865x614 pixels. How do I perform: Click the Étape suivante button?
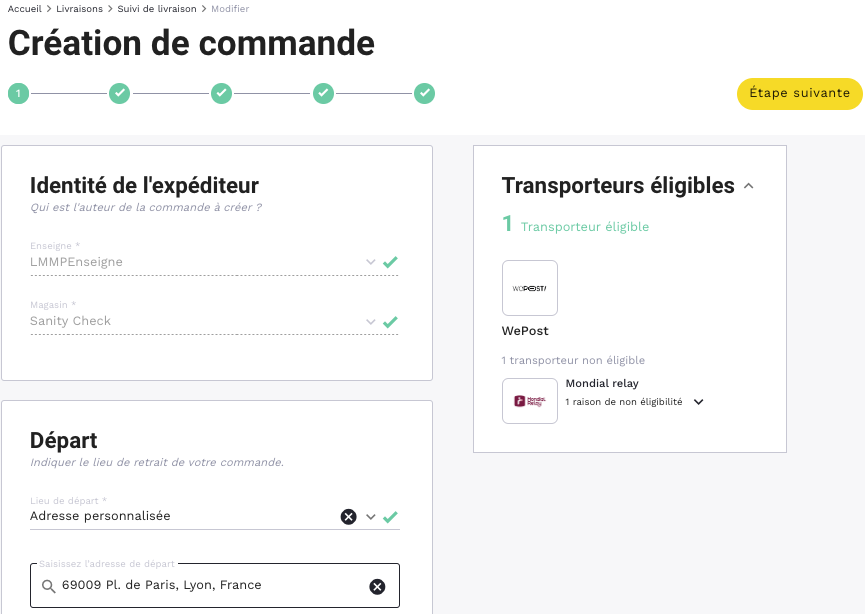click(x=799, y=94)
